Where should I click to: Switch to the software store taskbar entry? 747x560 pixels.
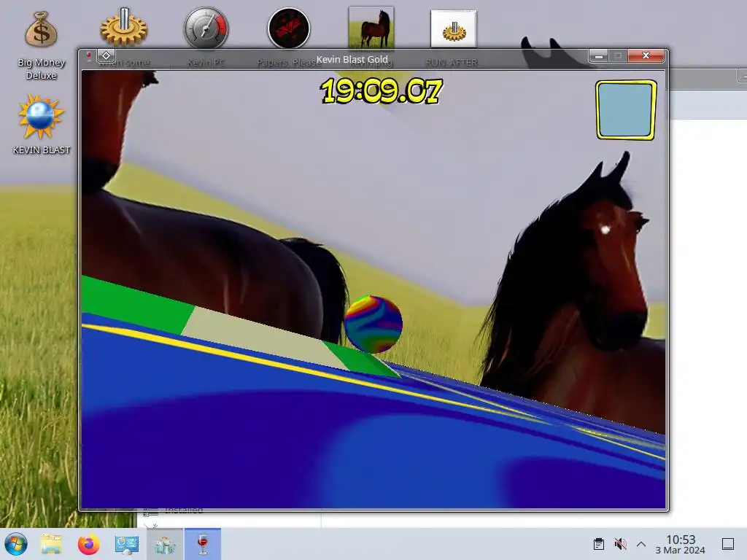click(165, 544)
